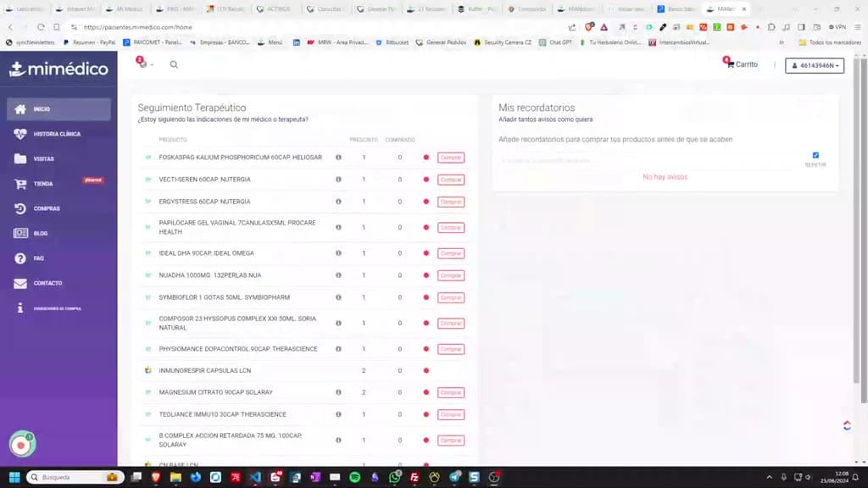
Task: Click Comprar for Composor 23 Hyssopus Complex
Action: coord(451,323)
